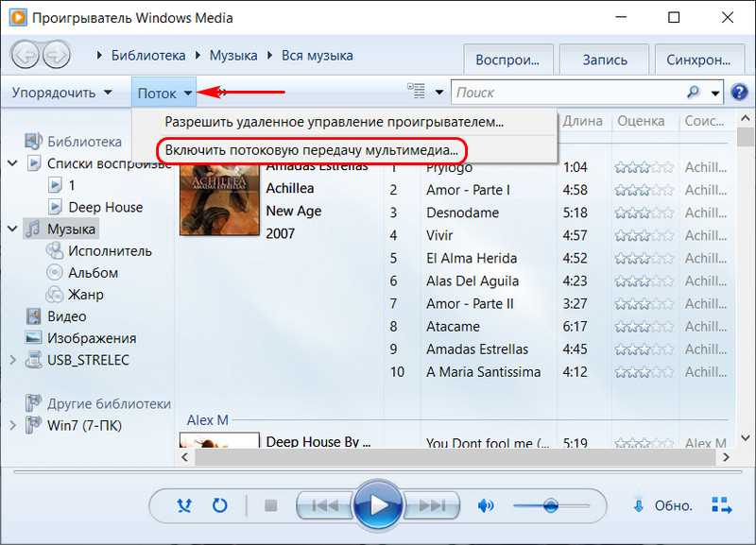Screen dimensions: 756x545
Task: Open dropdown arrow before Библиотека breadcrumb
Action: (x=99, y=56)
